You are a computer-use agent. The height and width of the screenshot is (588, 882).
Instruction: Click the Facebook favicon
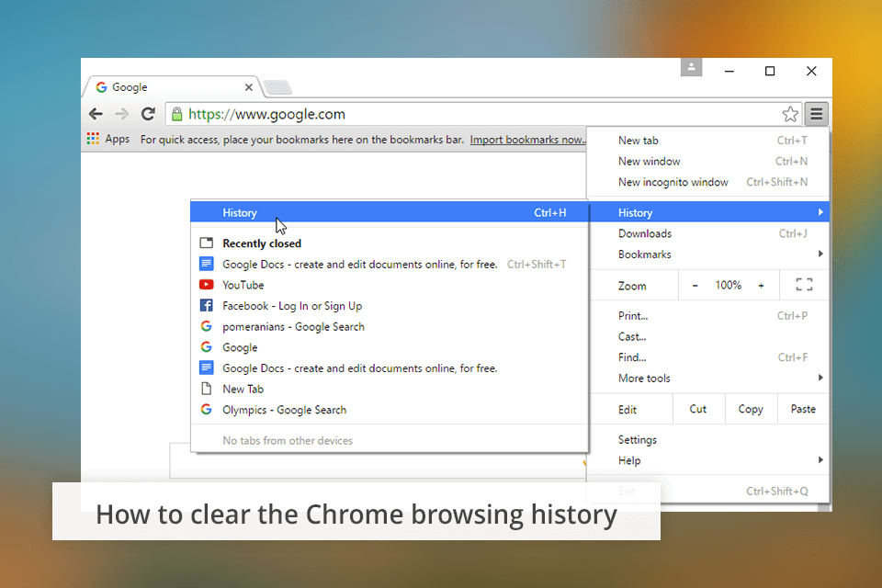tap(207, 306)
